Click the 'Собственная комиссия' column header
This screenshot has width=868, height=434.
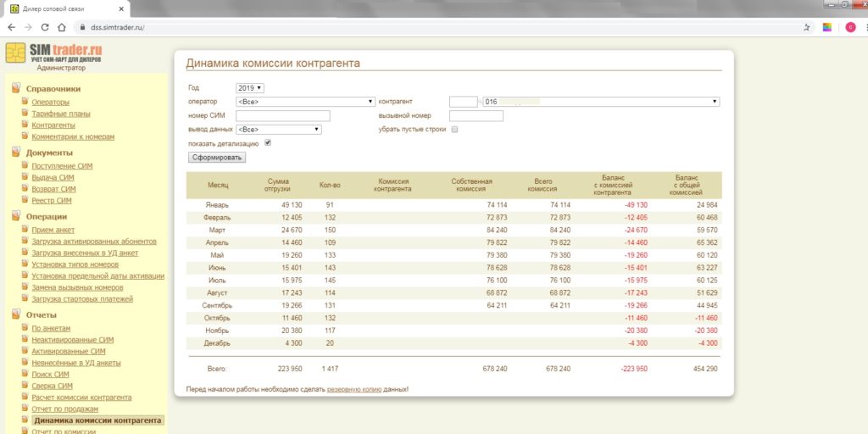pyautogui.click(x=471, y=185)
